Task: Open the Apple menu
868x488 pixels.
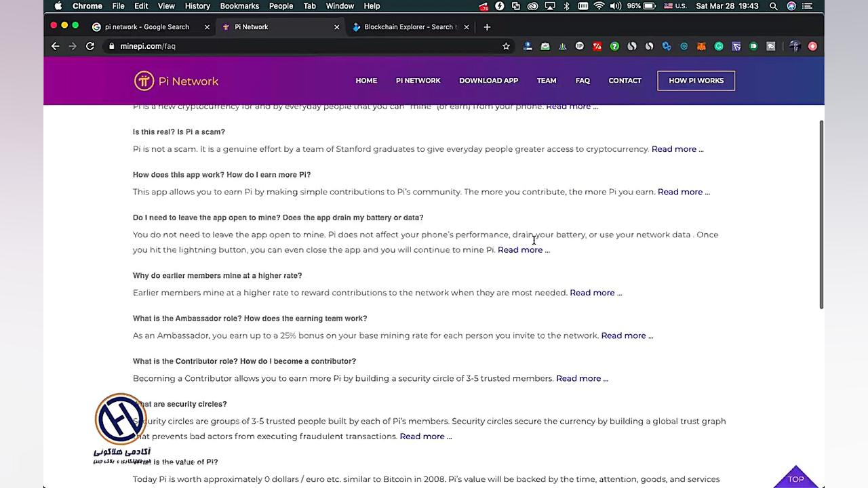Action: coord(58,6)
